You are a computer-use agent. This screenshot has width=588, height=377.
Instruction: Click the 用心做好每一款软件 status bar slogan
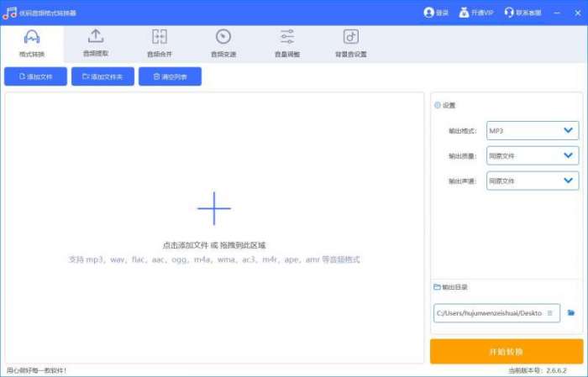coord(36,370)
